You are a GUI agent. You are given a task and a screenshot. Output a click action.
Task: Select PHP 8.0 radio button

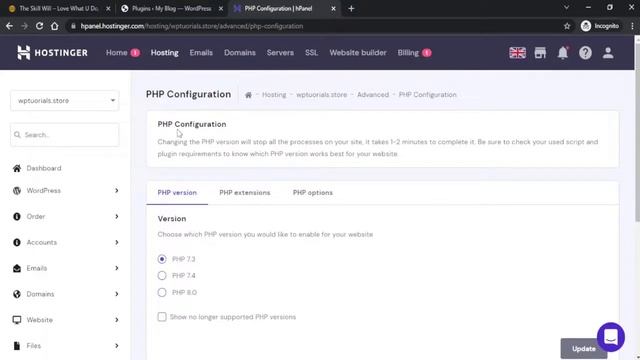[x=162, y=292]
